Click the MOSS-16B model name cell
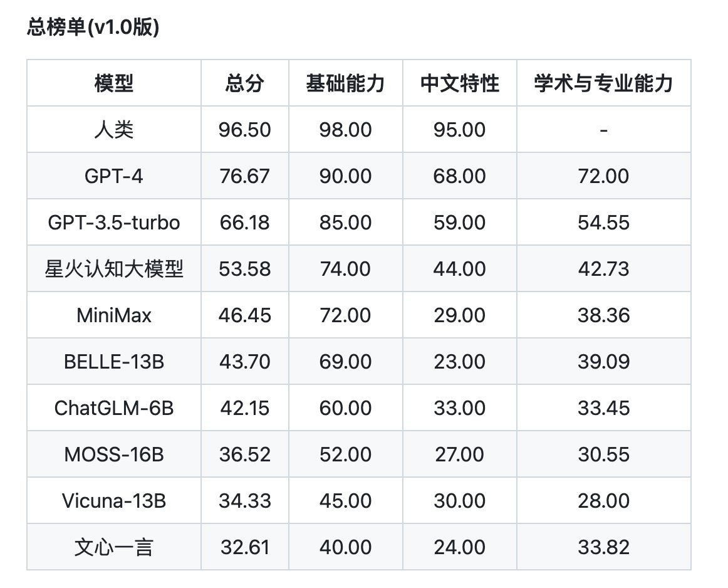 pos(114,454)
